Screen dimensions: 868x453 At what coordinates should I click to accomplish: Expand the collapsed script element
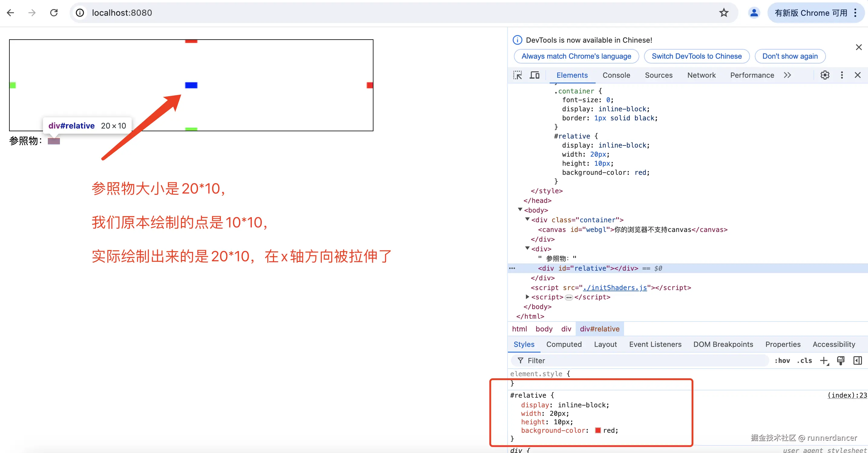[527, 297]
